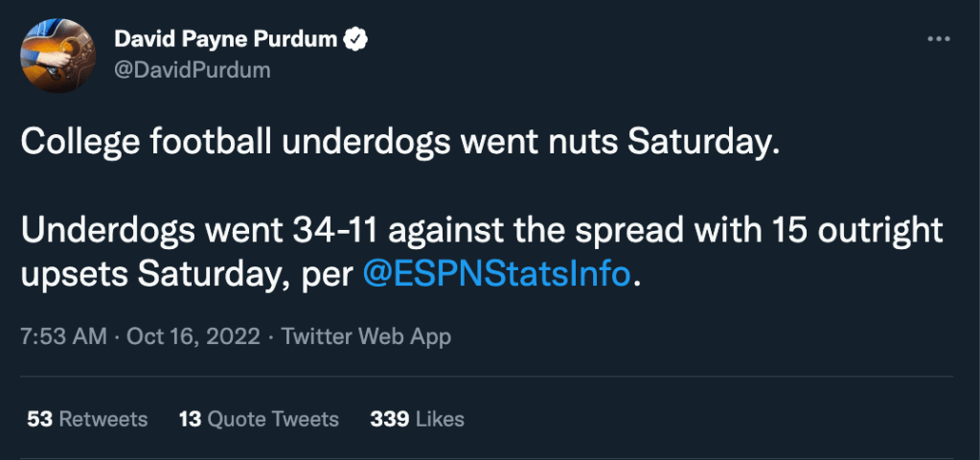Click David Payne Purdum's profile avatar
The image size is (980, 460).
click(57, 56)
